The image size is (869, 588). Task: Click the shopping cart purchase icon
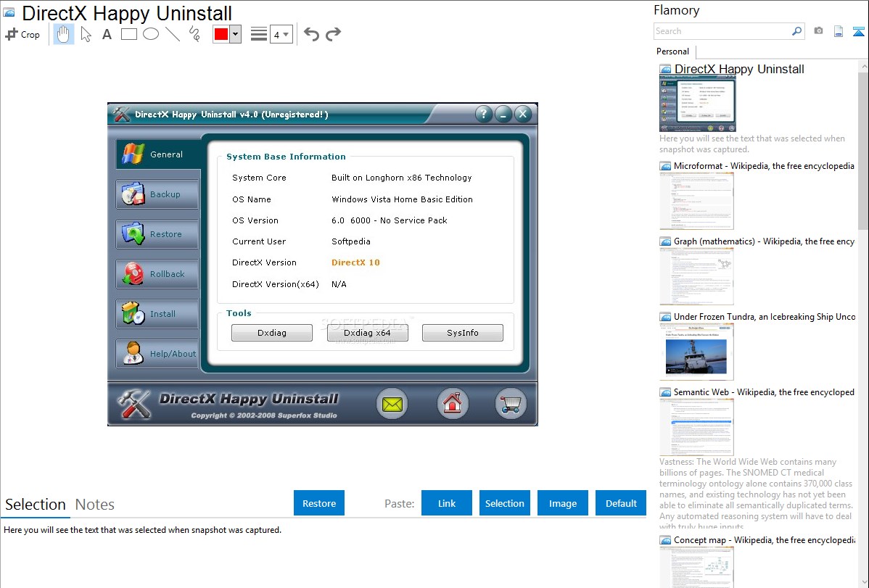(511, 404)
